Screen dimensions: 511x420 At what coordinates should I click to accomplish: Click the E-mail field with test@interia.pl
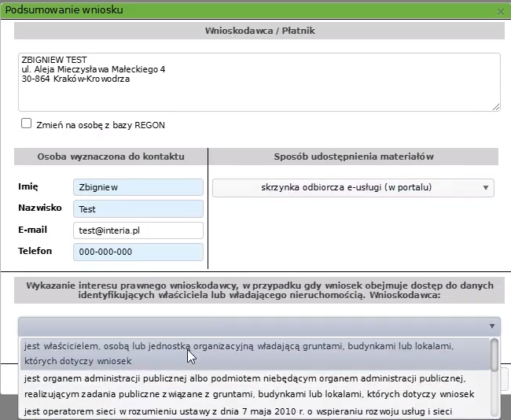point(138,230)
